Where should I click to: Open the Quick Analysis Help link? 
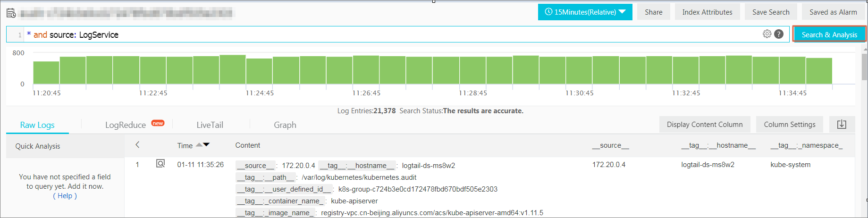65,196
